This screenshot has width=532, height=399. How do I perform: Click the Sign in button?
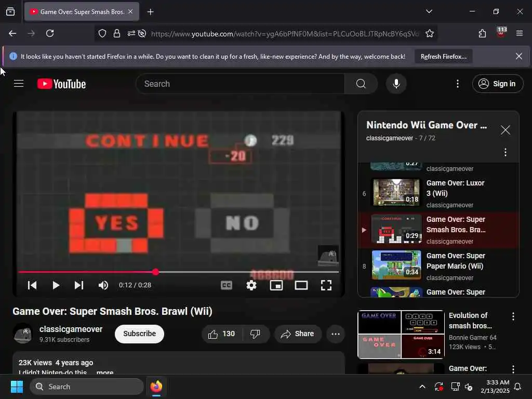(x=497, y=84)
